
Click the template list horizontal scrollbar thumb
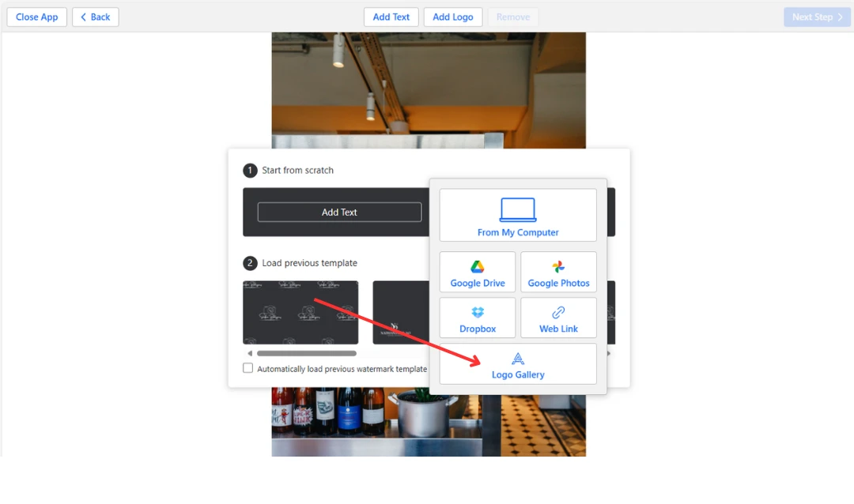(x=306, y=353)
